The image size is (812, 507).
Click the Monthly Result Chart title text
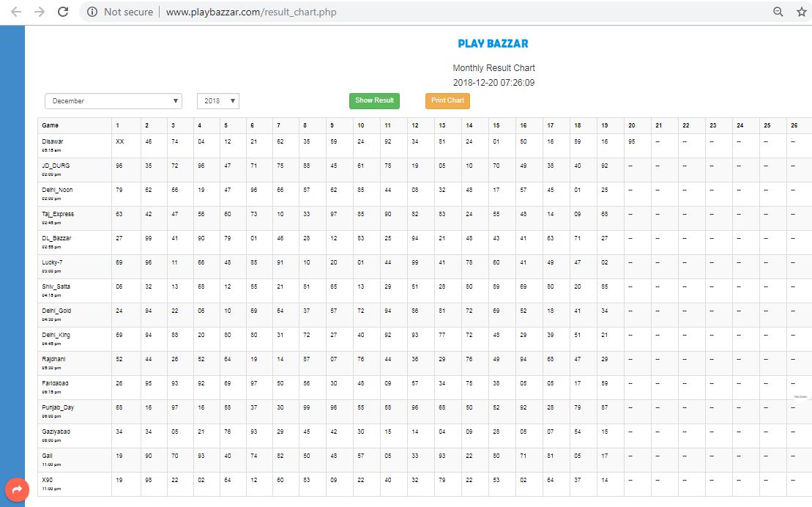pos(493,68)
